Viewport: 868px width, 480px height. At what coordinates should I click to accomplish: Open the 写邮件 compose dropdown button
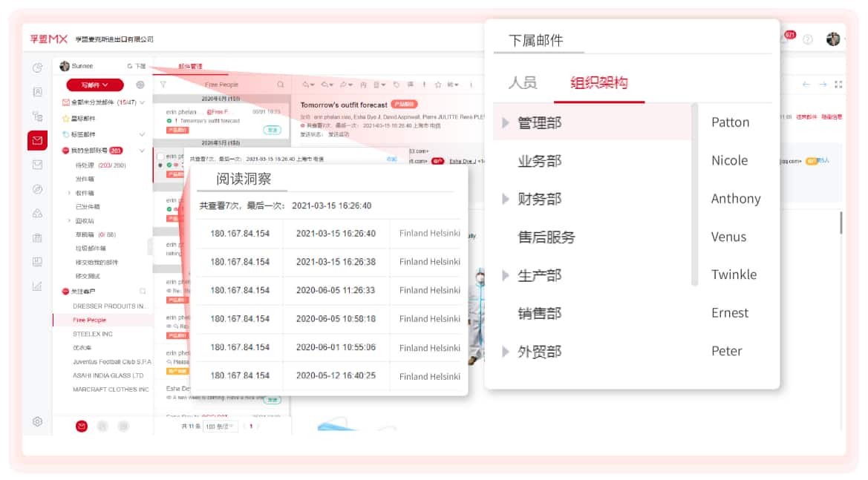point(94,85)
